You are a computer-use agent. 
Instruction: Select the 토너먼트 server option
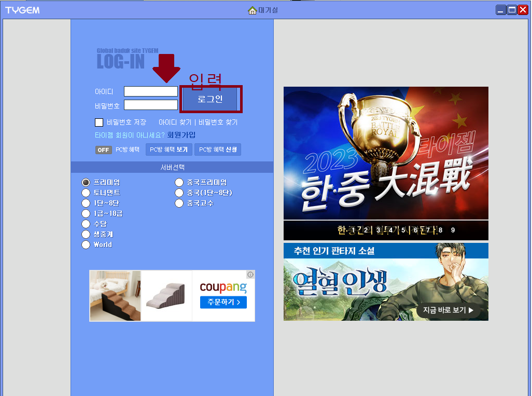(x=86, y=193)
